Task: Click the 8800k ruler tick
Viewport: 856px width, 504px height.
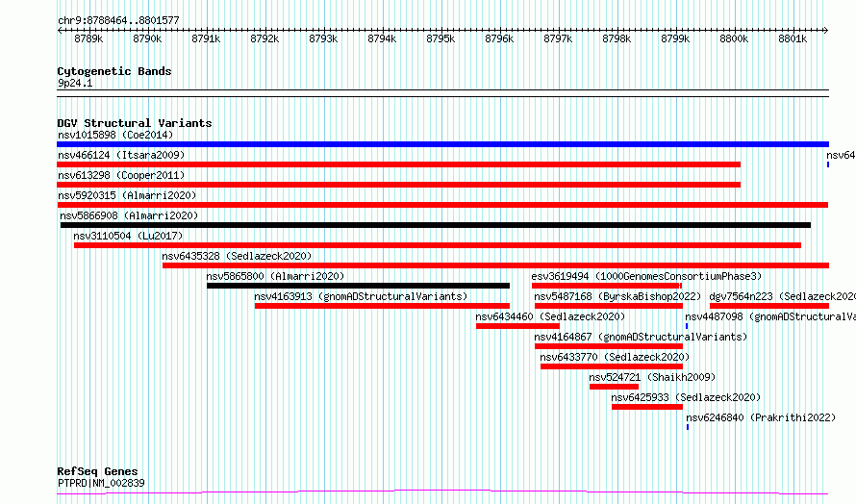Action: tap(734, 38)
